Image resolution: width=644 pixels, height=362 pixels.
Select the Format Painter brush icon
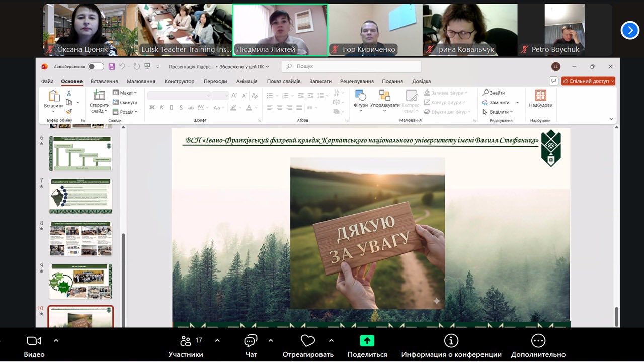point(69,112)
